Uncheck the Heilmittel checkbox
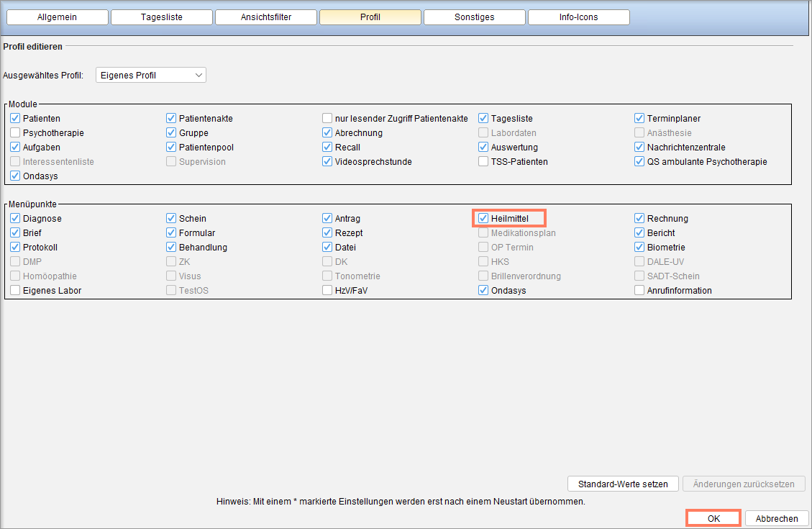 (x=483, y=218)
